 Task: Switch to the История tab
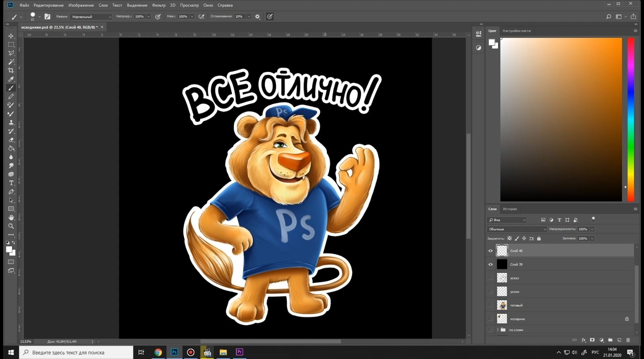(510, 209)
